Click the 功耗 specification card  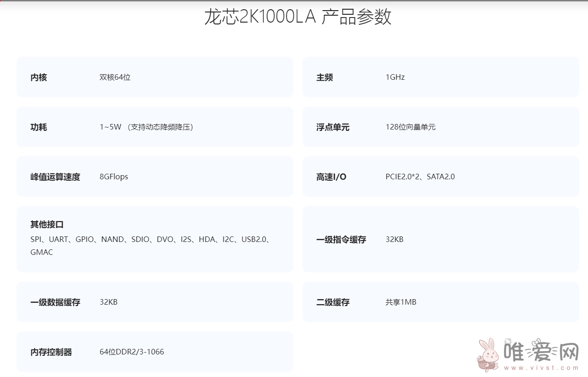point(154,127)
